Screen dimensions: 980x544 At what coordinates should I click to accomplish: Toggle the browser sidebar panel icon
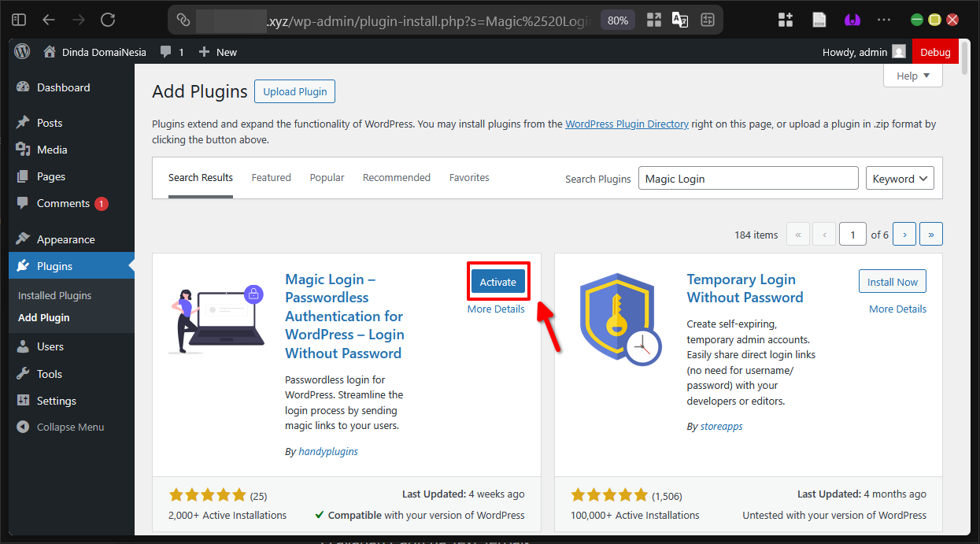19,20
